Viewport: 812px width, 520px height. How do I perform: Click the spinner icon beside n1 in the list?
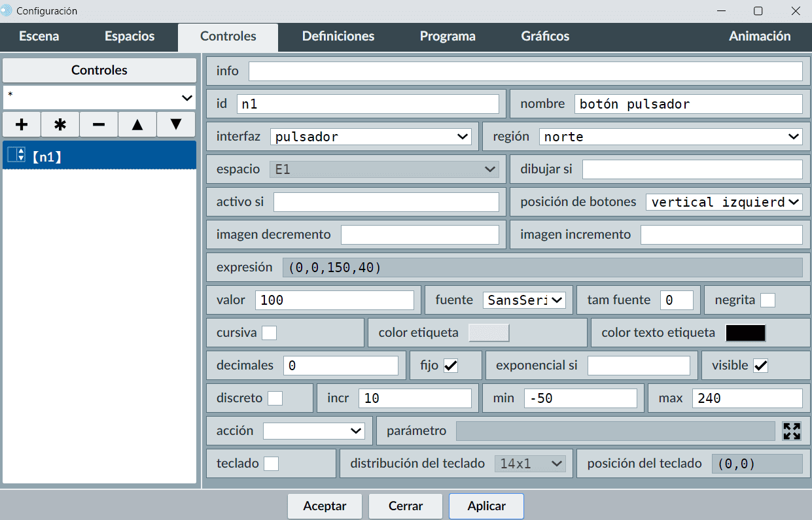pyautogui.click(x=16, y=155)
